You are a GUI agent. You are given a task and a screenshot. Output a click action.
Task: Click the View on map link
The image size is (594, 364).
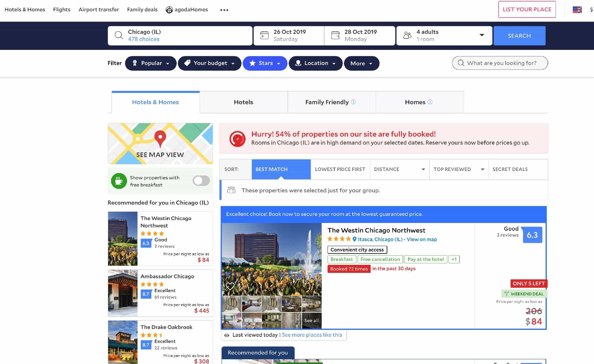point(421,239)
